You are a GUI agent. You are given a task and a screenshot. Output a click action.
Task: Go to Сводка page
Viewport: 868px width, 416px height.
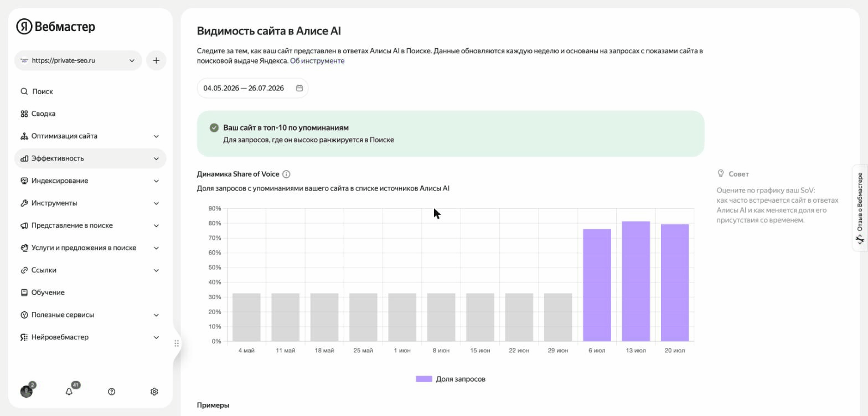(x=90, y=114)
